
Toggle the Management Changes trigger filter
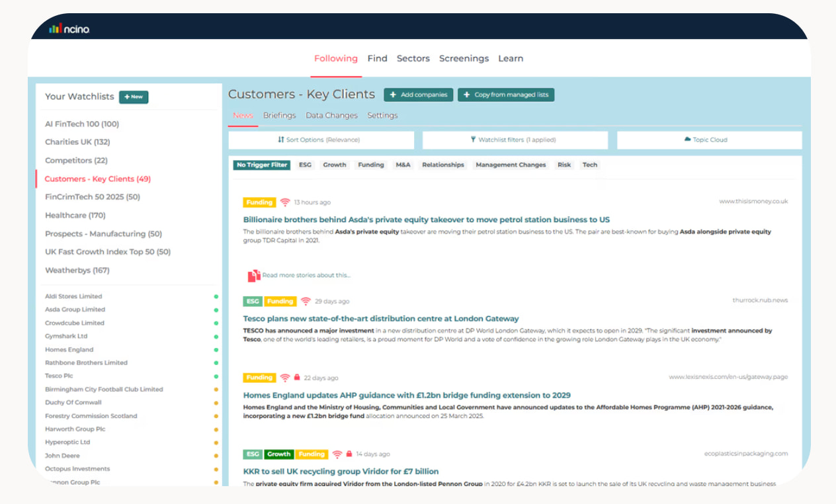511,165
